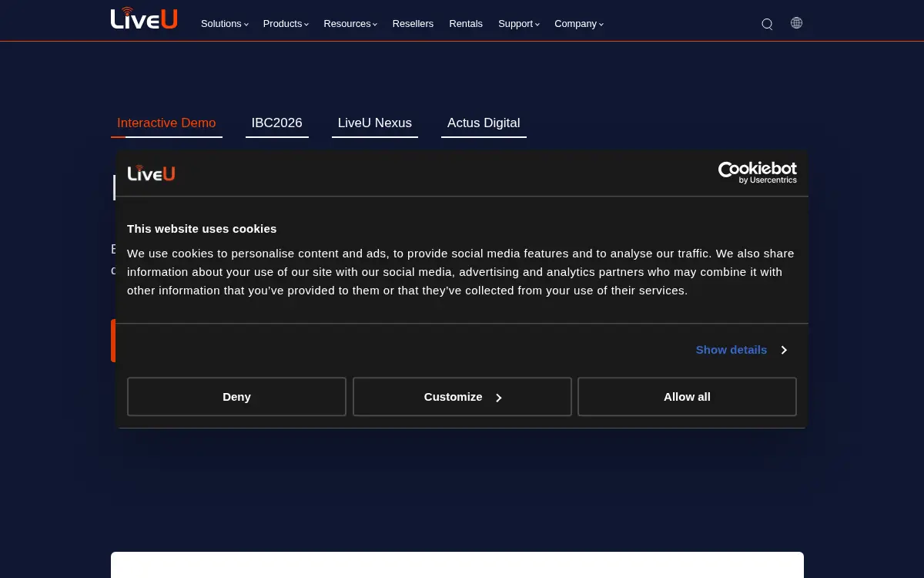Switch to the IBC2026 tab
This screenshot has width=924, height=578.
tap(276, 123)
